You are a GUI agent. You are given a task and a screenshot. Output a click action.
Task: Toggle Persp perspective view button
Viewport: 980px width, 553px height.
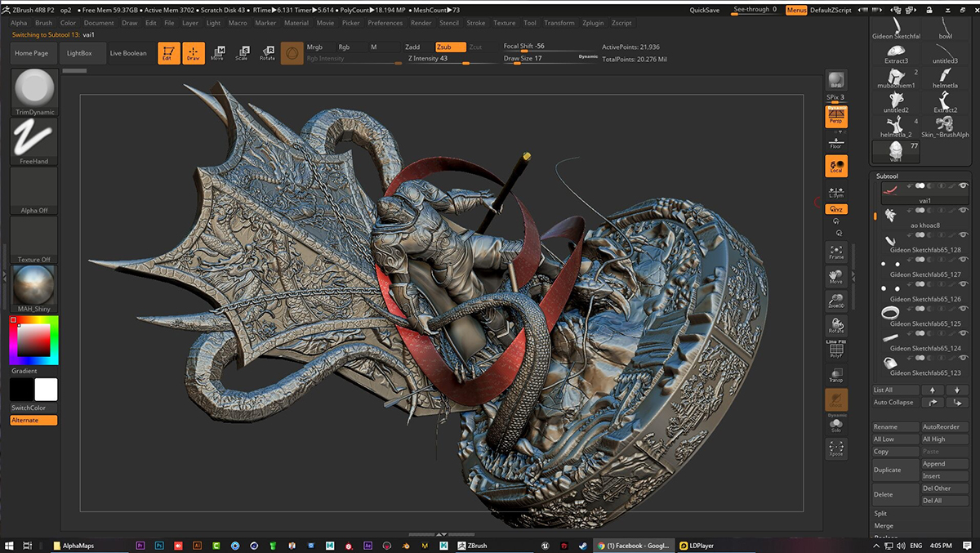click(x=835, y=117)
